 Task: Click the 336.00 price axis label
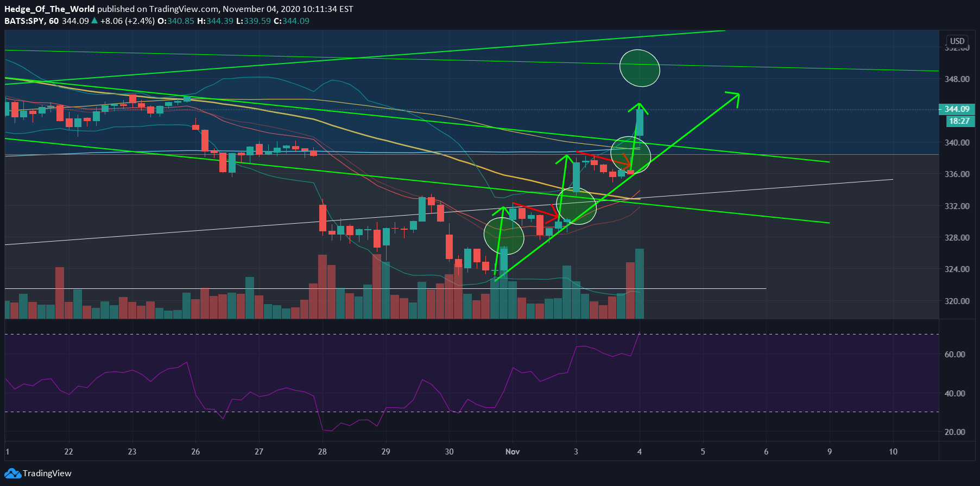pyautogui.click(x=957, y=174)
